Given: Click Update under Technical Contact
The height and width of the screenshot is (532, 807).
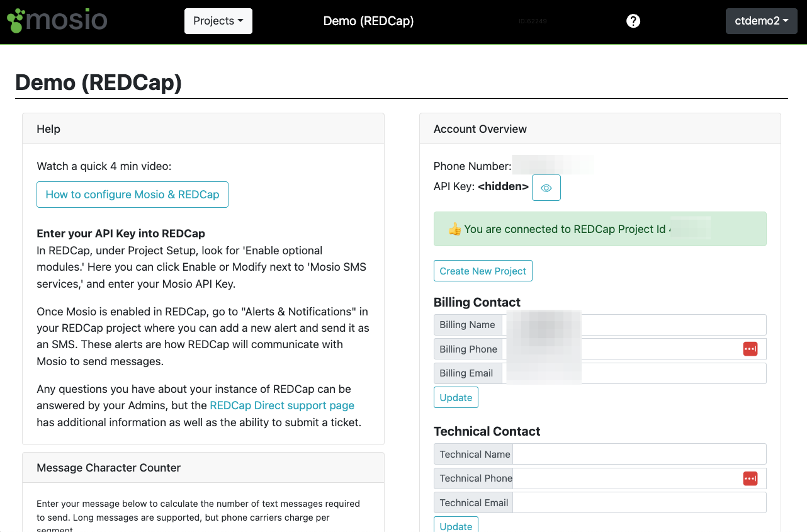Looking at the screenshot, I should click(x=456, y=526).
